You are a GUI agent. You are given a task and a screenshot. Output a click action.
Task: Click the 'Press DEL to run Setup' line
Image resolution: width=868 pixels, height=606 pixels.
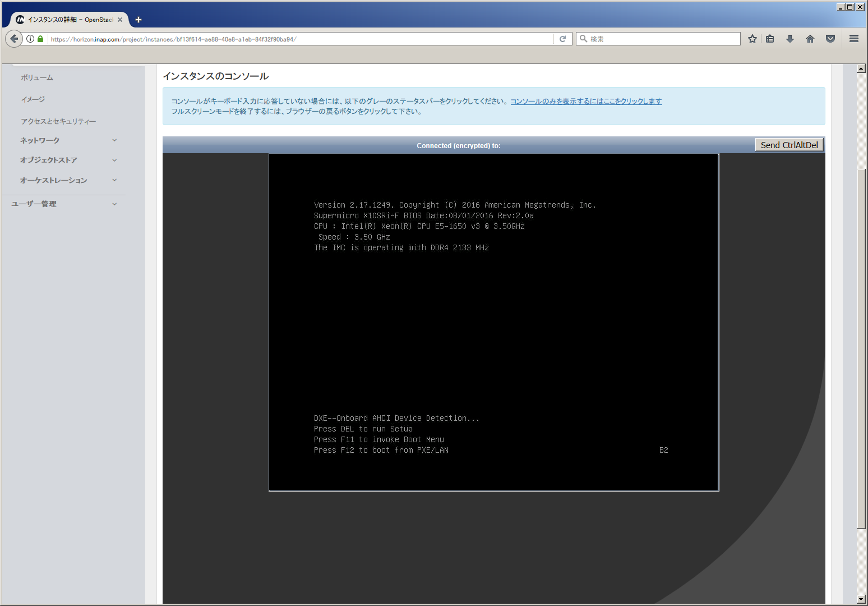coord(363,429)
